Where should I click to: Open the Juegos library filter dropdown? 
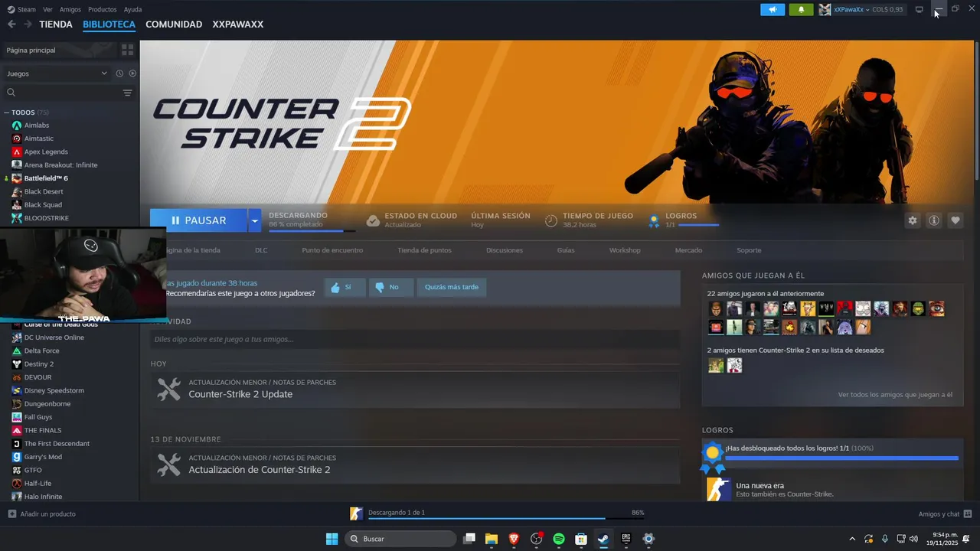56,73
